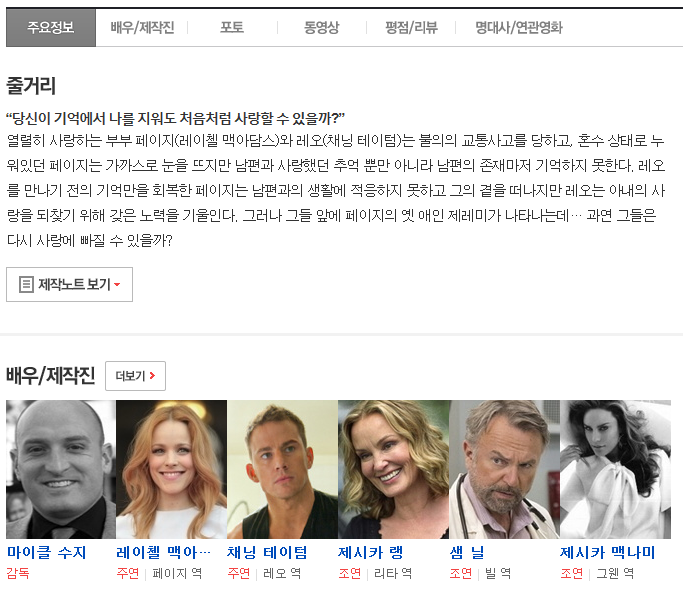Open the 제시카 랭 name link
The image size is (683, 610).
tap(370, 552)
